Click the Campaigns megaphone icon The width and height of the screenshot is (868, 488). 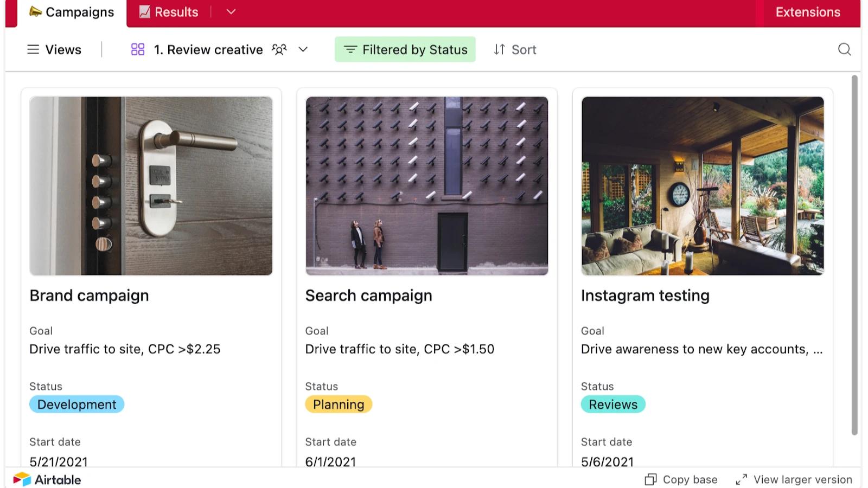tap(35, 11)
